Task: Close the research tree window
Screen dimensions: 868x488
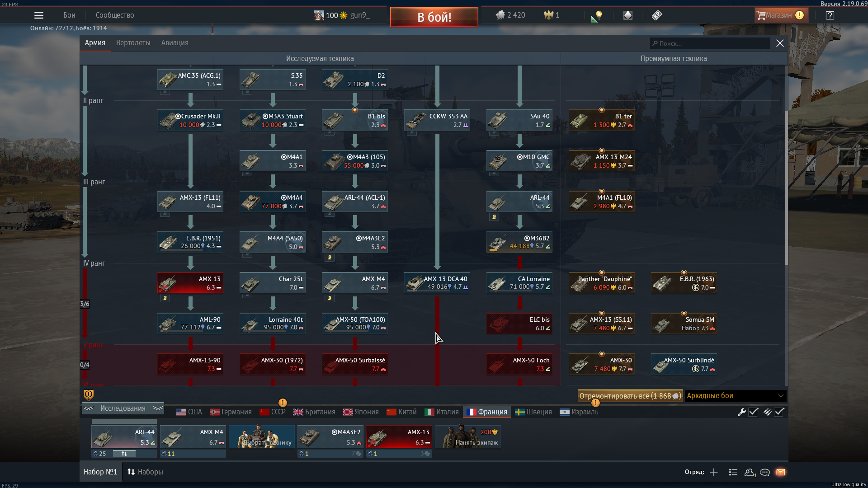Action: [x=780, y=43]
